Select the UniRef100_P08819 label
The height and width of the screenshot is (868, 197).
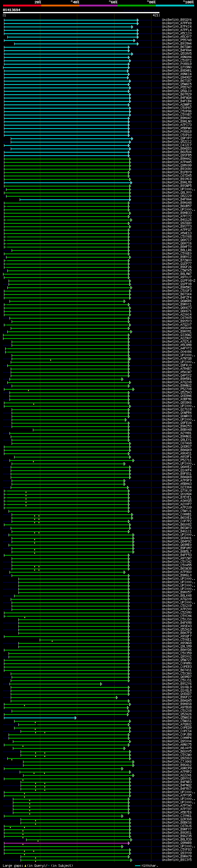point(177,64)
